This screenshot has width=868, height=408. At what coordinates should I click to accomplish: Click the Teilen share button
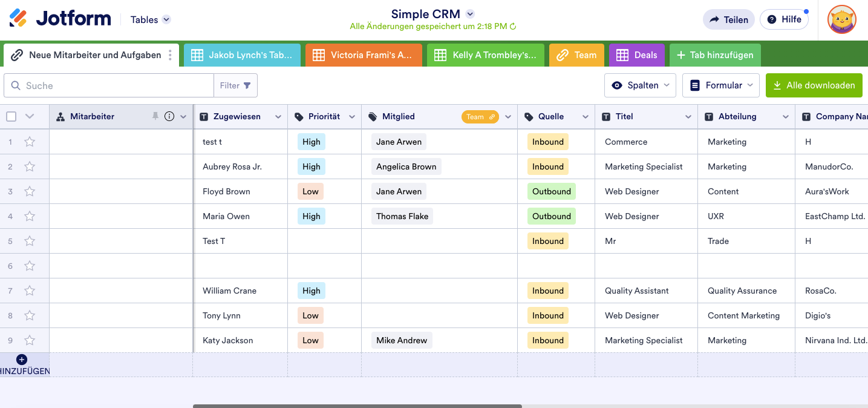pos(728,19)
